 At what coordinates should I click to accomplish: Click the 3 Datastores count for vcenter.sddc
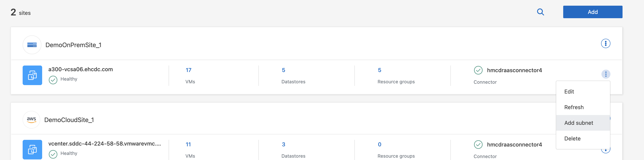click(x=283, y=145)
